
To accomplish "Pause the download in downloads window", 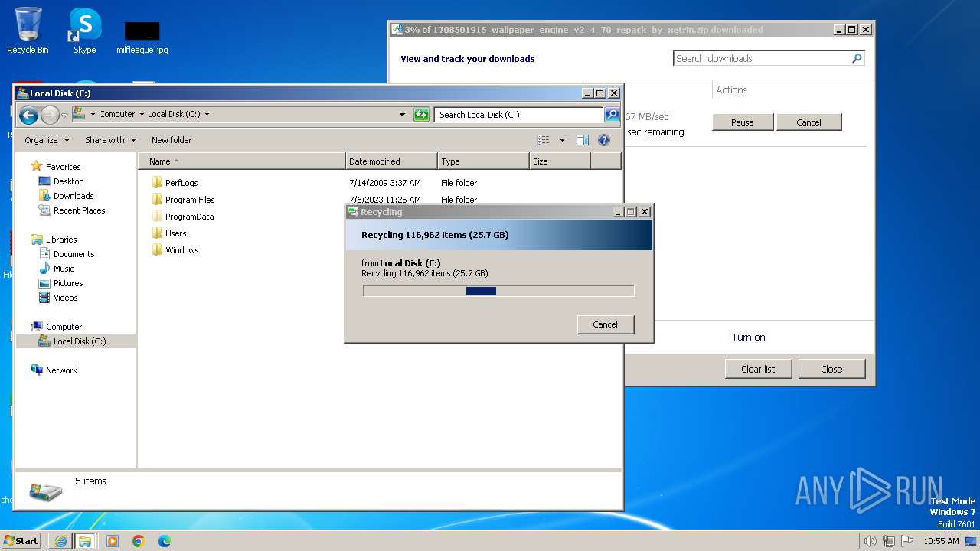I will click(x=742, y=122).
